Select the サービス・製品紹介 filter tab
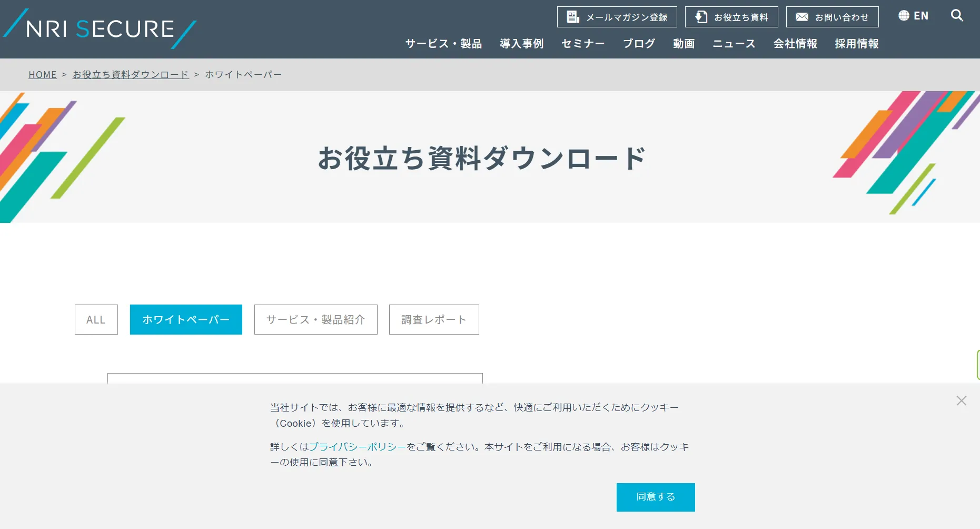Screen dimensions: 980x529 (x=316, y=319)
